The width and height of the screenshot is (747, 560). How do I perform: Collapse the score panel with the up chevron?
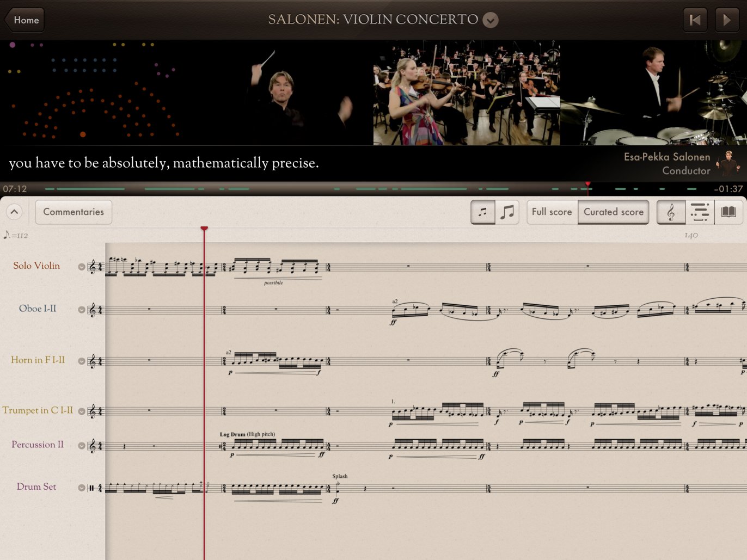tap(14, 212)
